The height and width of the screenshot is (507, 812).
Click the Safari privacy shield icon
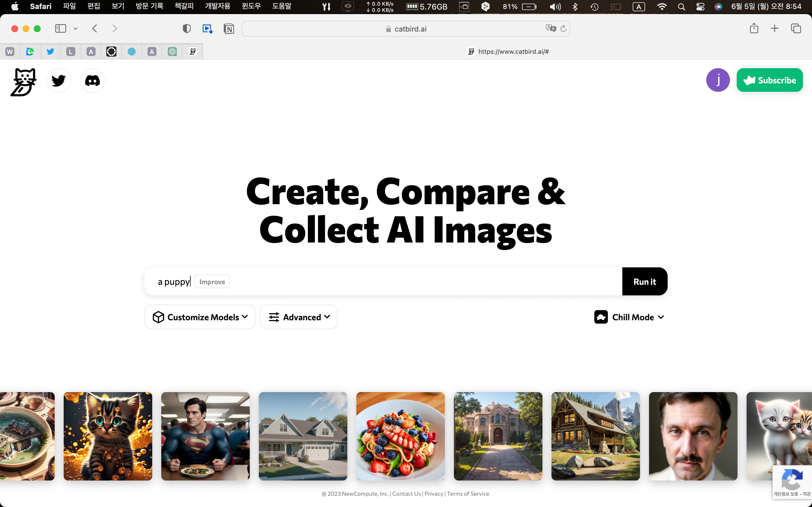point(187,29)
